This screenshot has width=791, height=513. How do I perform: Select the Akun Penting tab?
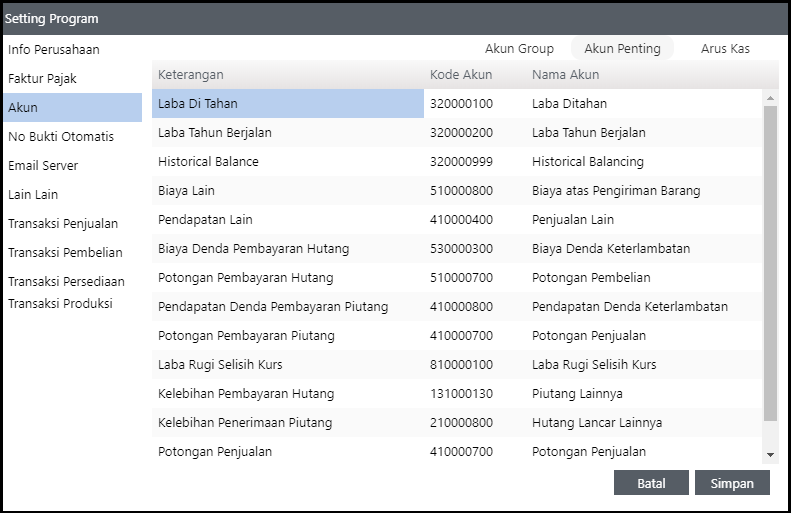622,48
